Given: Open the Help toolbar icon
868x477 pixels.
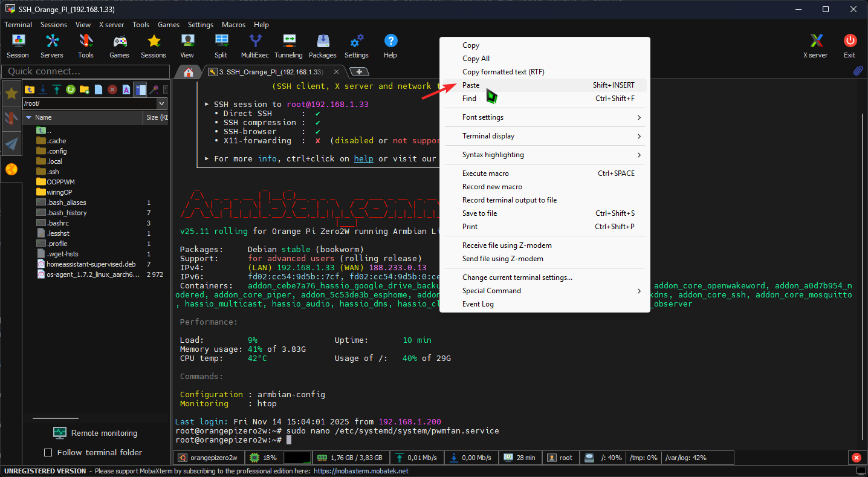Looking at the screenshot, I should point(390,46).
